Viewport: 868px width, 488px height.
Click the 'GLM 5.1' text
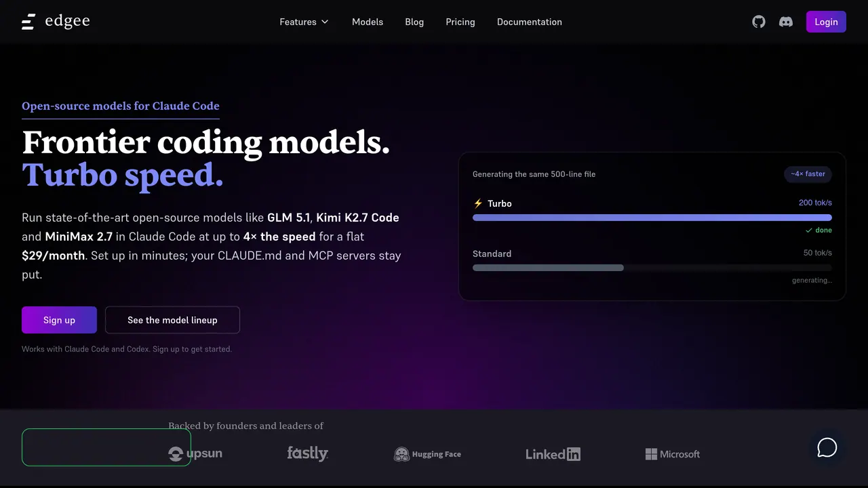pyautogui.click(x=288, y=218)
